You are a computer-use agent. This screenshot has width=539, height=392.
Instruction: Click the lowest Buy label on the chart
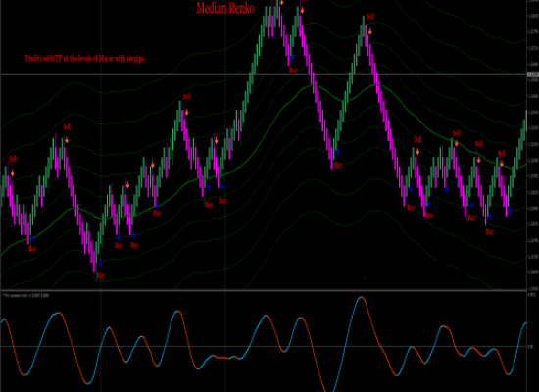point(100,275)
